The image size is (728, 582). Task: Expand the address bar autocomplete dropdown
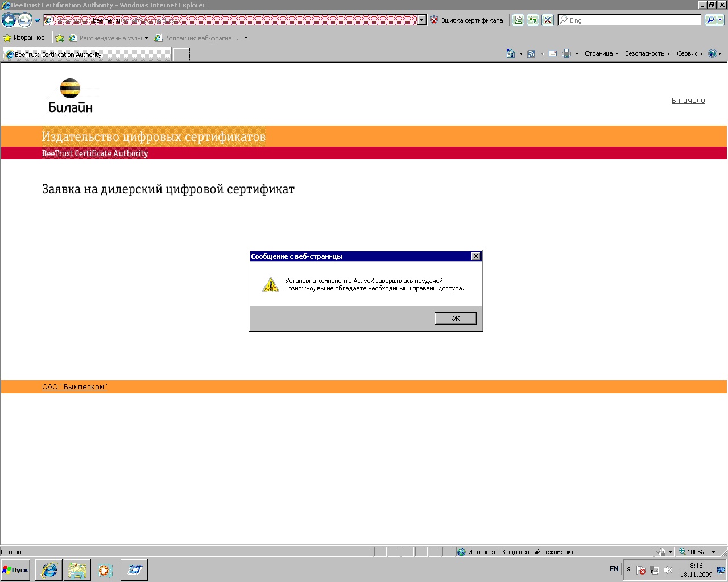(422, 20)
